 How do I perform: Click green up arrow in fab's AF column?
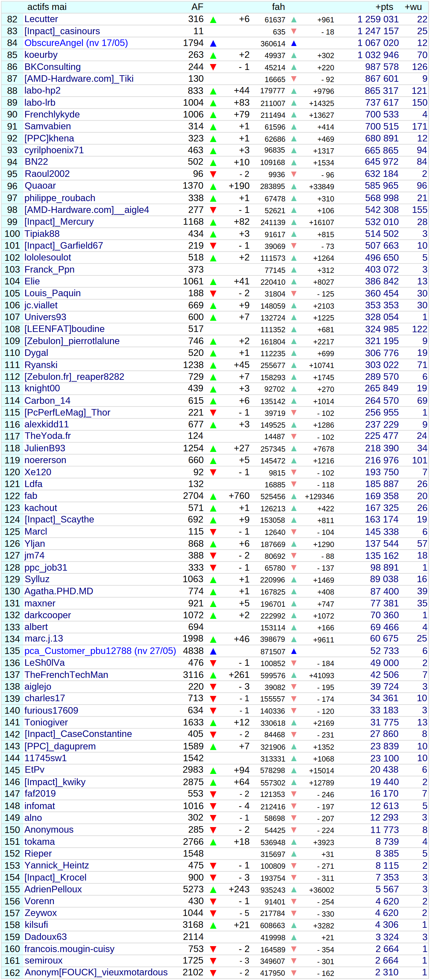coord(213,496)
